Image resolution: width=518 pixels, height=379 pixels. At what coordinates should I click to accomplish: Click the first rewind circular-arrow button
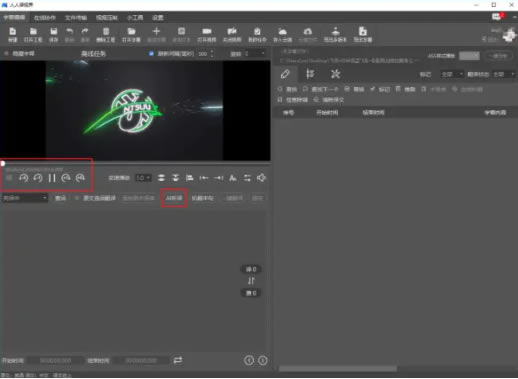pos(23,178)
